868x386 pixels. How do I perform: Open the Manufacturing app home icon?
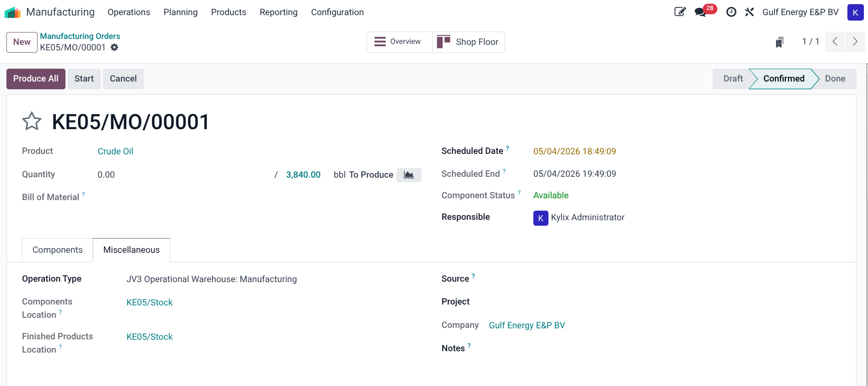pyautogui.click(x=12, y=12)
